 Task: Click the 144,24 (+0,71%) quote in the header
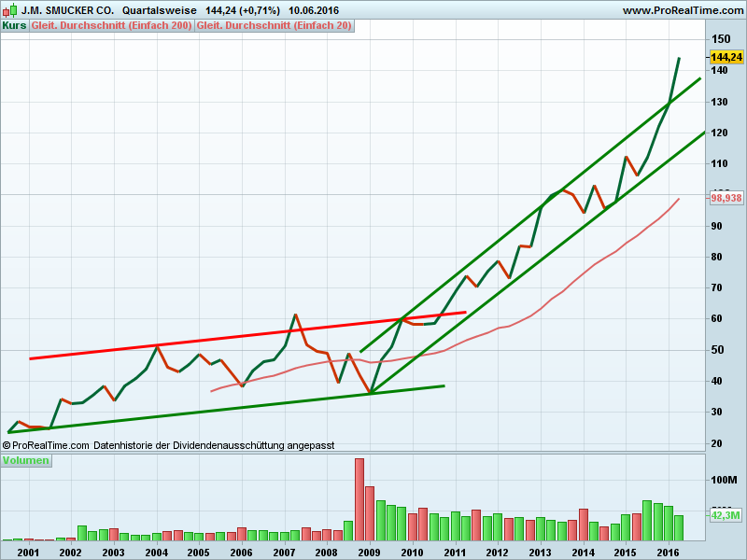pos(243,10)
